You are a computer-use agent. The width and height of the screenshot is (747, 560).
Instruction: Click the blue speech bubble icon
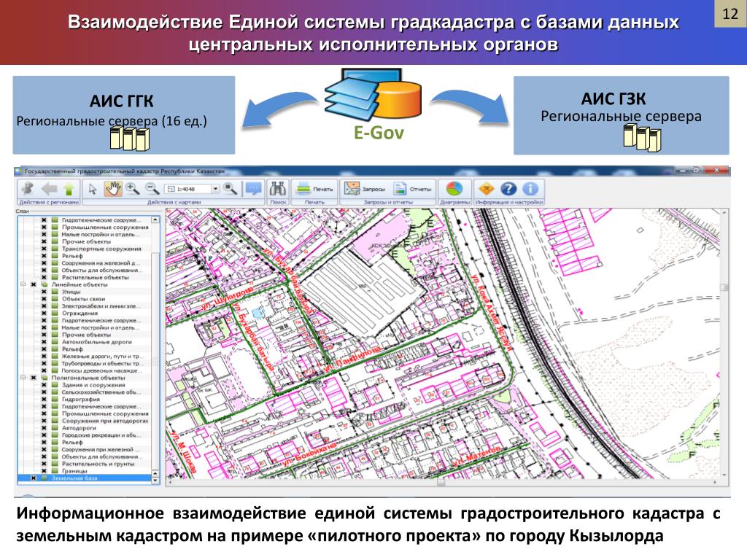[x=253, y=189]
